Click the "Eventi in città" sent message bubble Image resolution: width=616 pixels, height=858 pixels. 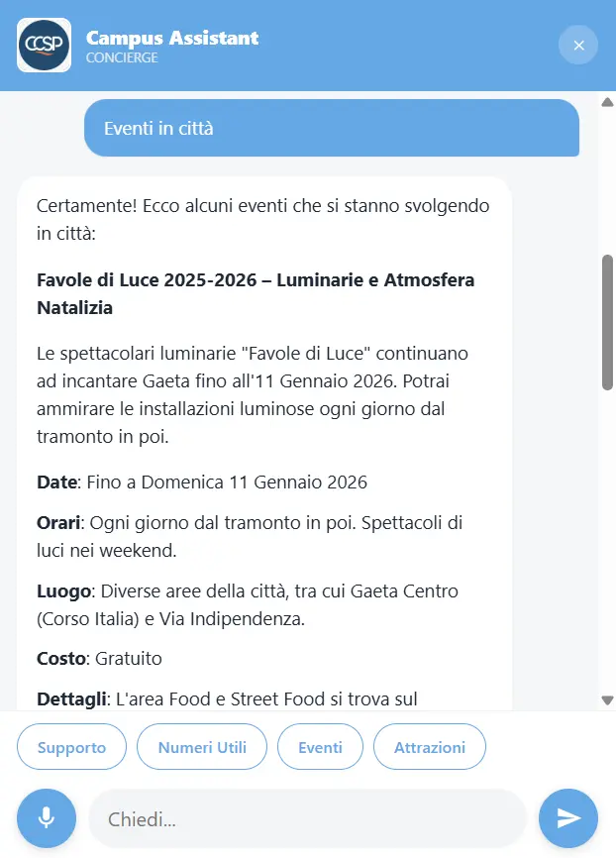pyautogui.click(x=331, y=128)
